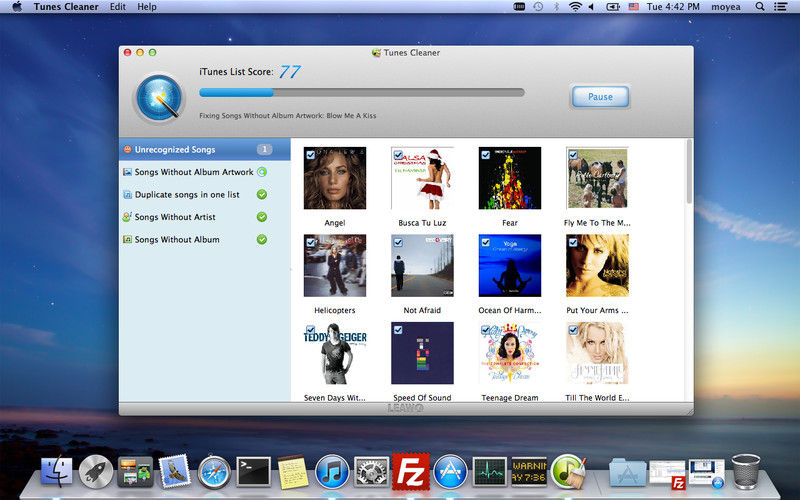800x500 pixels.
Task: Select the Seven Days Wit... album cover
Action: click(x=335, y=353)
